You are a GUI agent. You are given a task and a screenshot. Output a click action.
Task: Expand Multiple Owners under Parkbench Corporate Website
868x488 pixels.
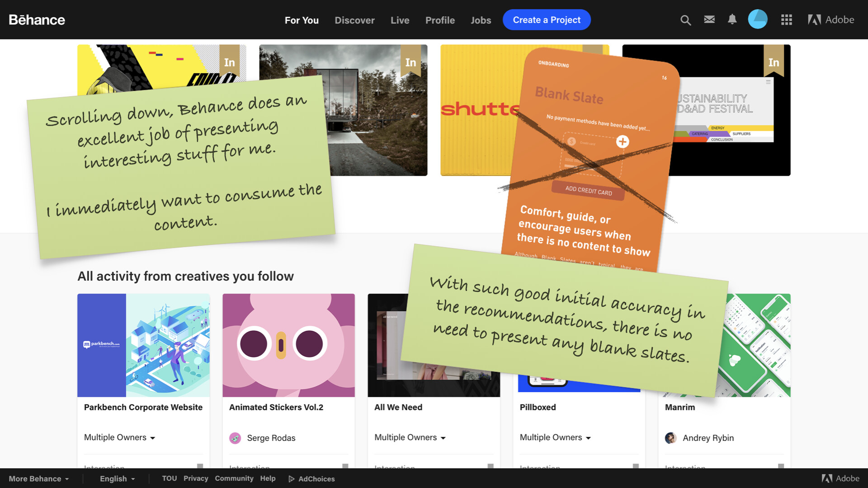click(119, 437)
